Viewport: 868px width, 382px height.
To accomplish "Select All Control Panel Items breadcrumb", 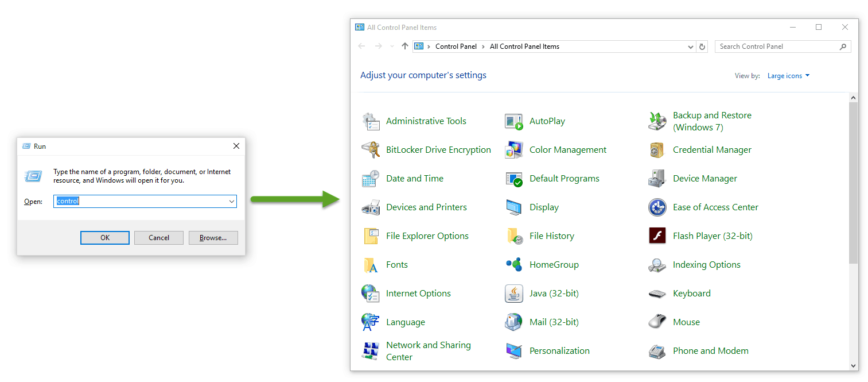I will pos(524,47).
